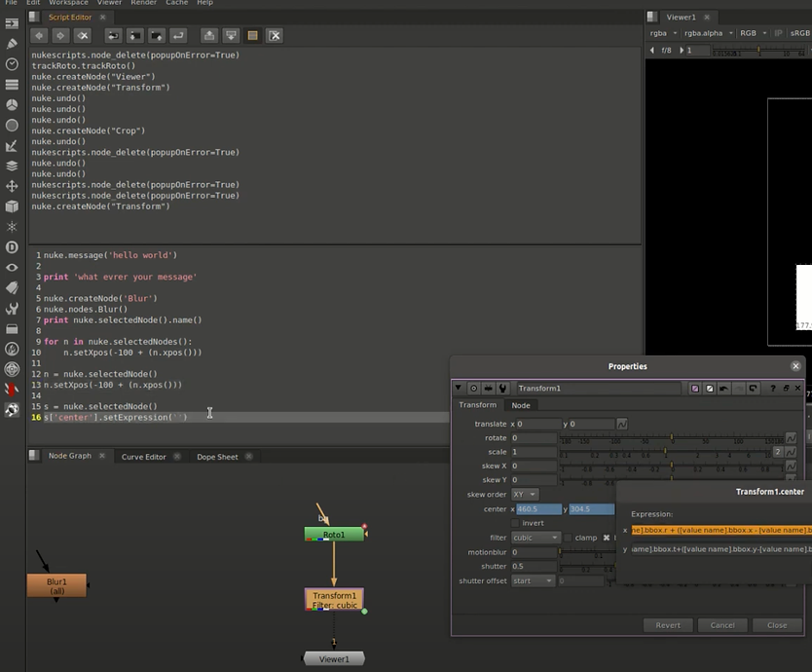
Task: Open the Keyer nodes menu icon
Action: point(12,145)
